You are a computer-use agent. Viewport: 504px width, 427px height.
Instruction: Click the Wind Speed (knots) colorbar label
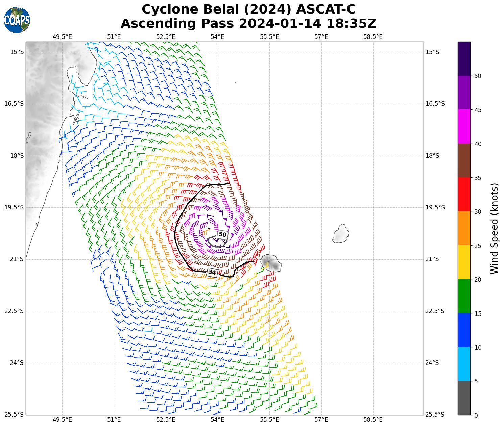point(494,229)
